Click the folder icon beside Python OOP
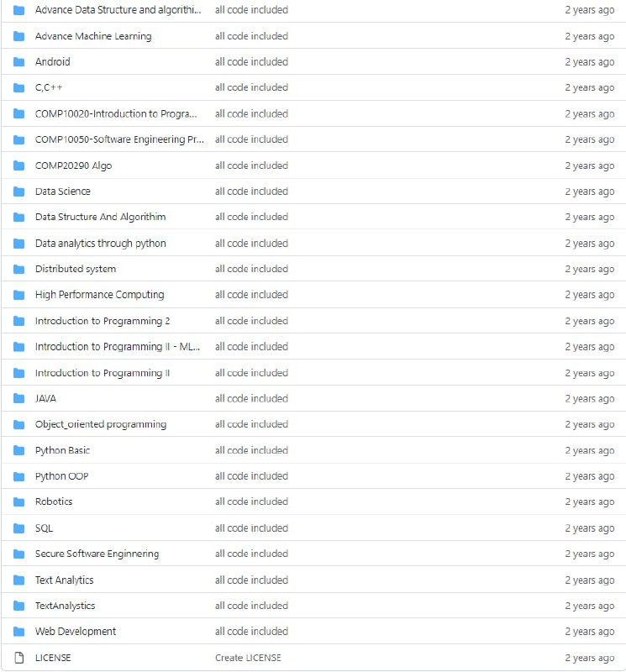This screenshot has width=626, height=672. click(18, 476)
